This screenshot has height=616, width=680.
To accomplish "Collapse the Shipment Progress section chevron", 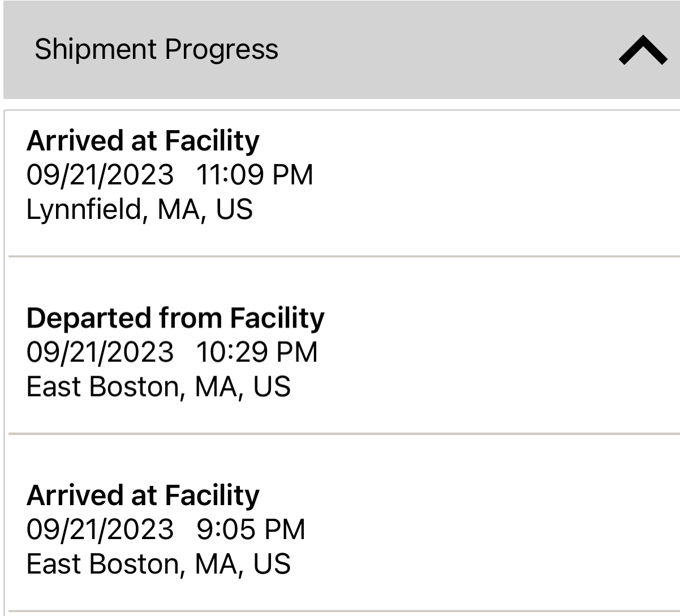I will pyautogui.click(x=643, y=50).
